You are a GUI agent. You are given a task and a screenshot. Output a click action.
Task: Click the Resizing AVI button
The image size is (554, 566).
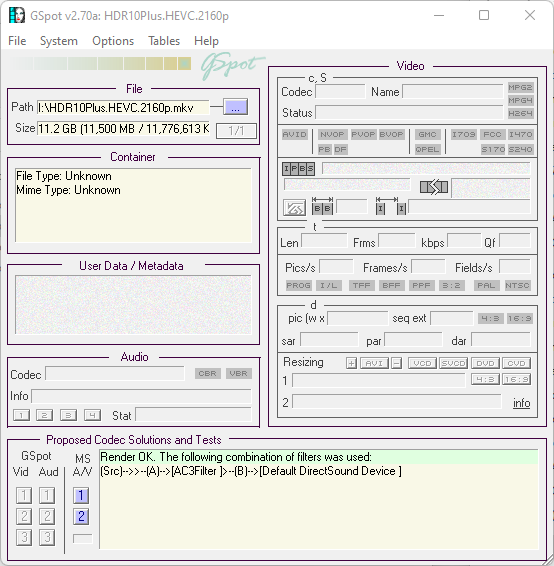tap(374, 363)
